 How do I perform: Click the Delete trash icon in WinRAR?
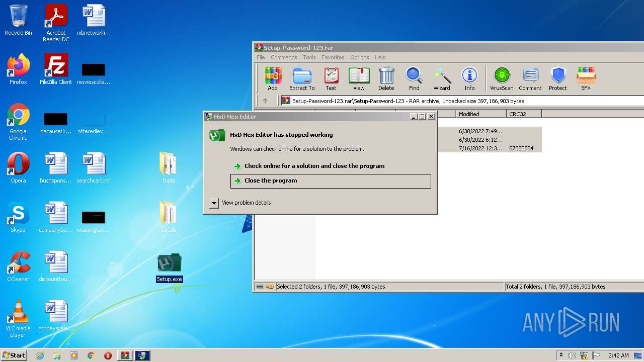pos(386,79)
